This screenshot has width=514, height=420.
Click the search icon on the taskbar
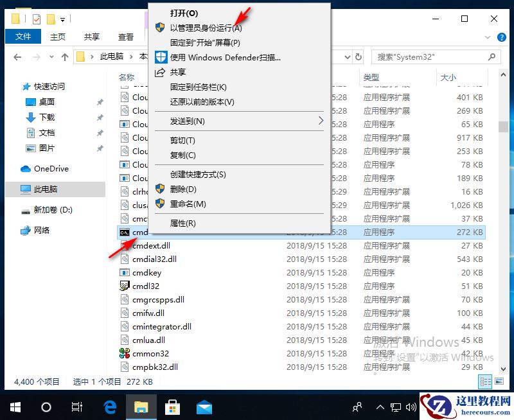45,407
